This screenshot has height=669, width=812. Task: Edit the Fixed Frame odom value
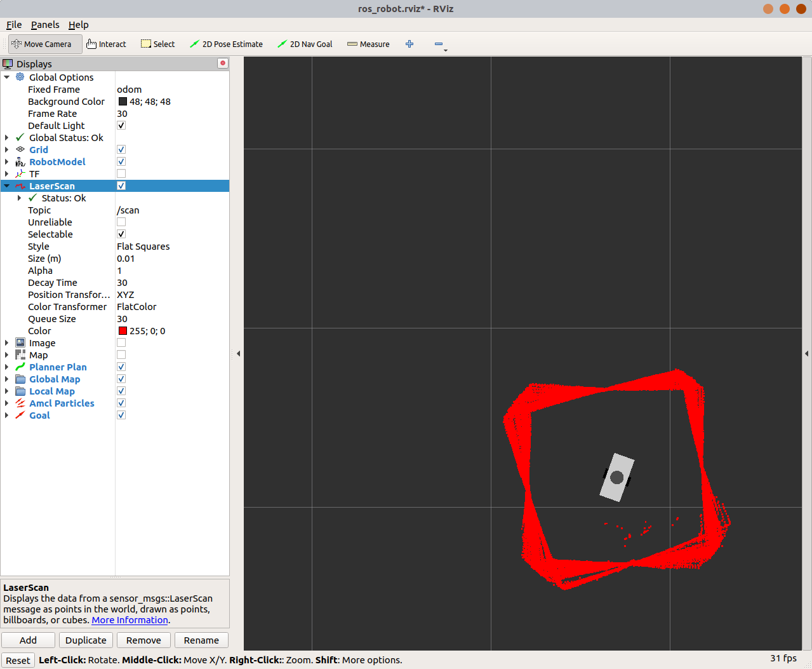coord(172,90)
